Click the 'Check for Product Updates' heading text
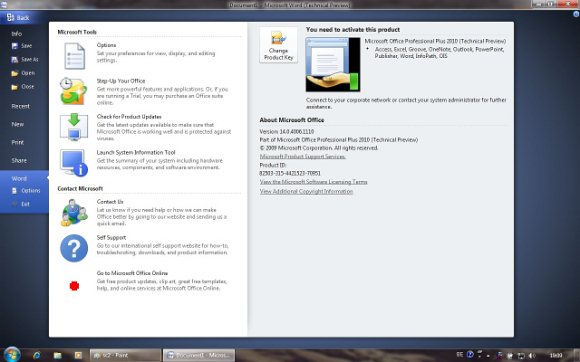Screen dimensions: 580x362 129,117
